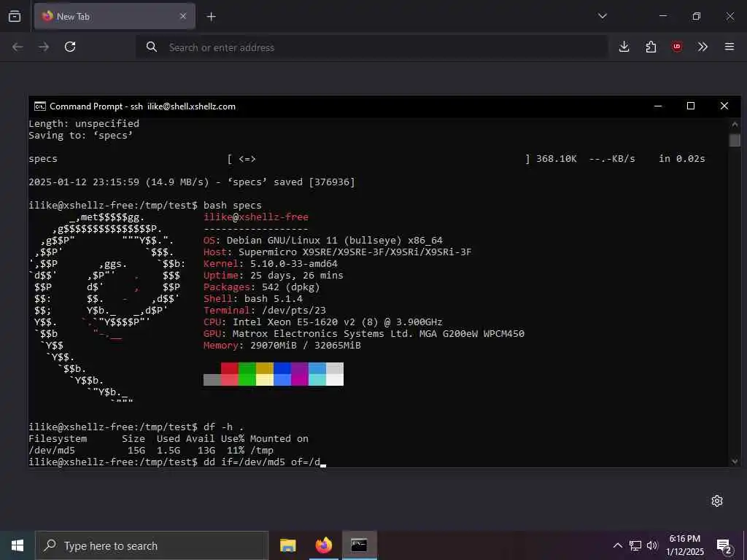The image size is (747, 560).
Task: Reload the current page
Action: pos(70,47)
